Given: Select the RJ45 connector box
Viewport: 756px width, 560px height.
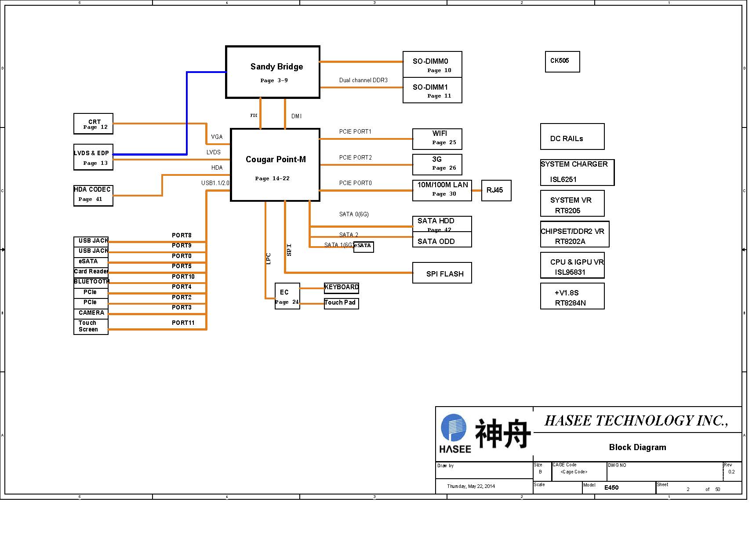Looking at the screenshot, I should (496, 190).
